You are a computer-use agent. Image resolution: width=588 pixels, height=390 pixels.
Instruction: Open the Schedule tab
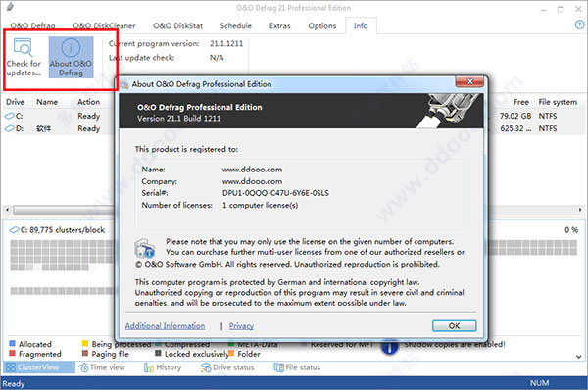235,25
